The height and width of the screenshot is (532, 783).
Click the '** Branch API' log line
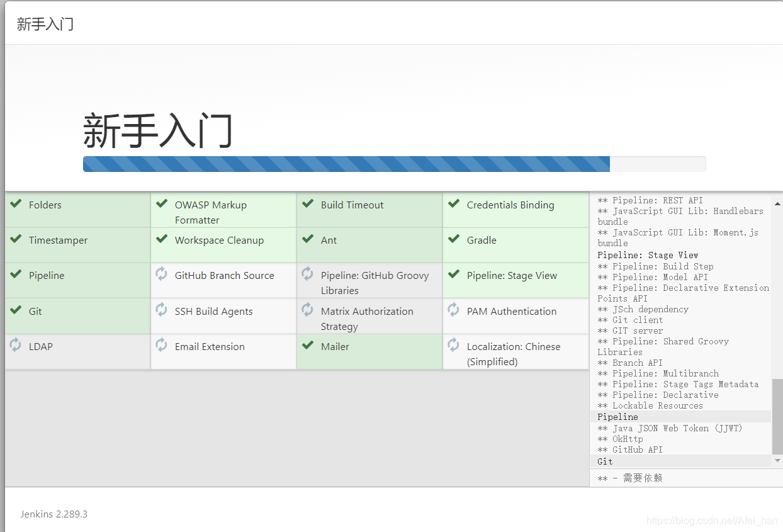click(x=630, y=363)
